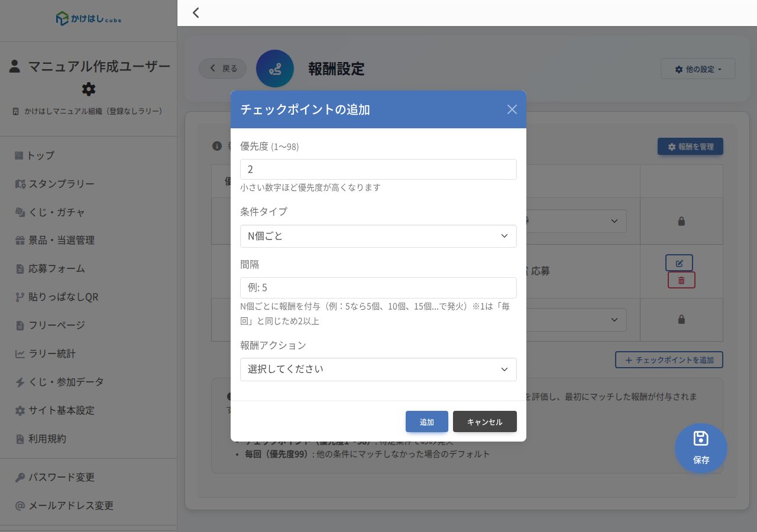This screenshot has height=532, width=757.
Task: Click the red trash delete icon
Action: (x=681, y=280)
